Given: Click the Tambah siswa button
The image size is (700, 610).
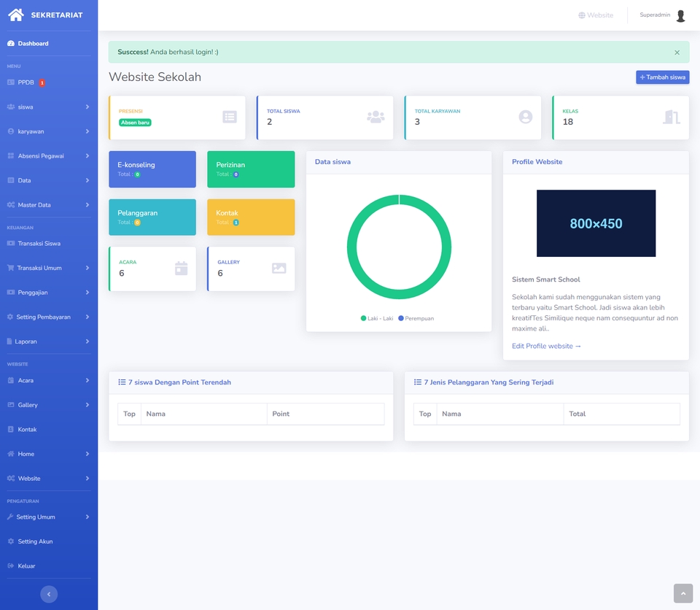Looking at the screenshot, I should [663, 77].
